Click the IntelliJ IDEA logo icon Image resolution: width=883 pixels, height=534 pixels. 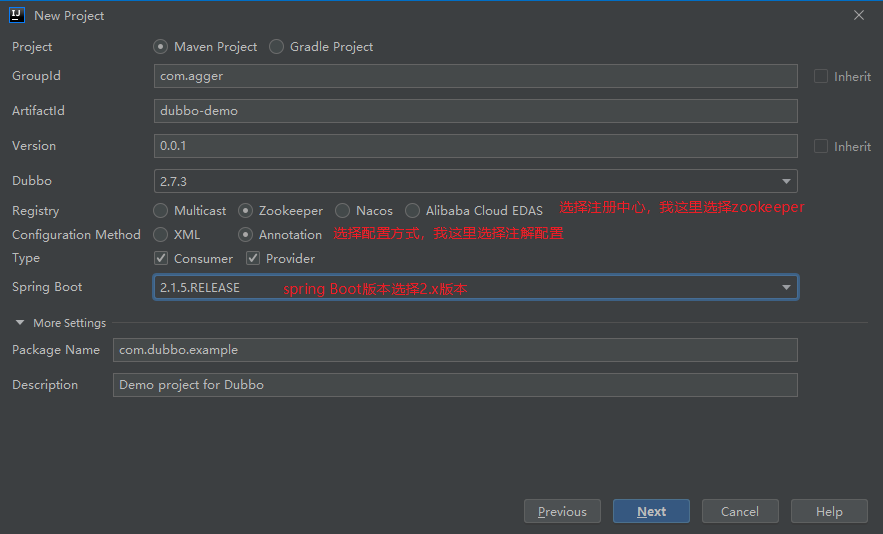(x=17, y=15)
